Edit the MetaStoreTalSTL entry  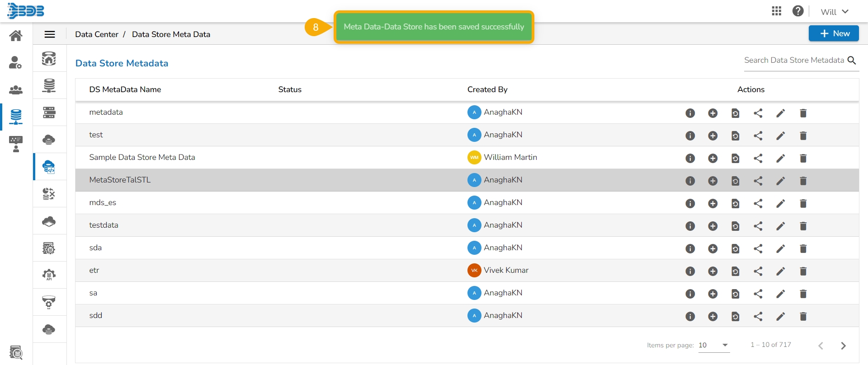pos(781,181)
